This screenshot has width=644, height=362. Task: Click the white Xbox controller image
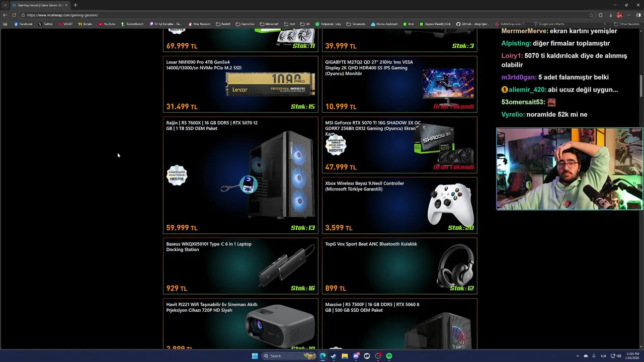[450, 205]
